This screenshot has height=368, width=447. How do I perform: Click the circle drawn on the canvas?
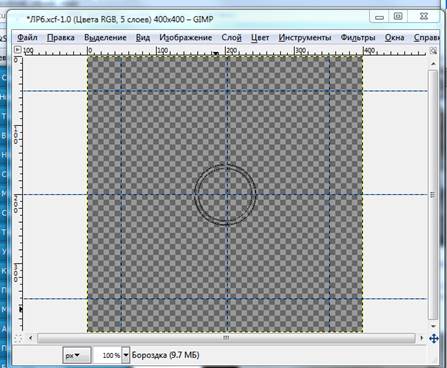click(x=225, y=194)
